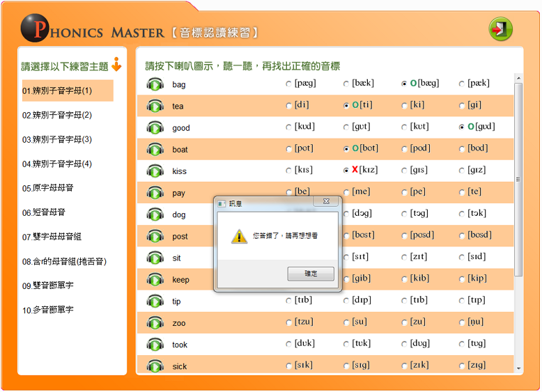This screenshot has height=392, width=542.
Task: Play audio for the word post
Action: [x=155, y=236]
